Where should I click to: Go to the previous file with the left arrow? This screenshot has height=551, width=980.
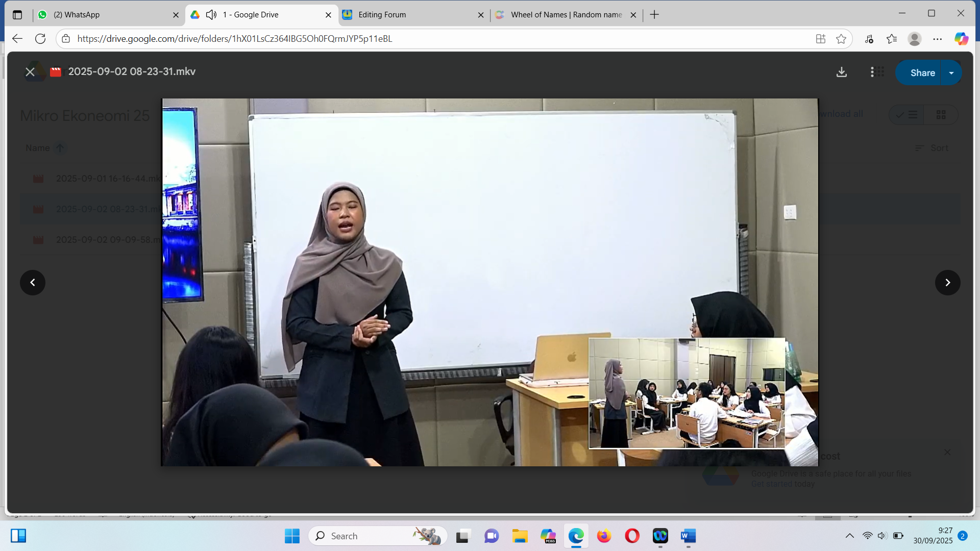point(33,283)
